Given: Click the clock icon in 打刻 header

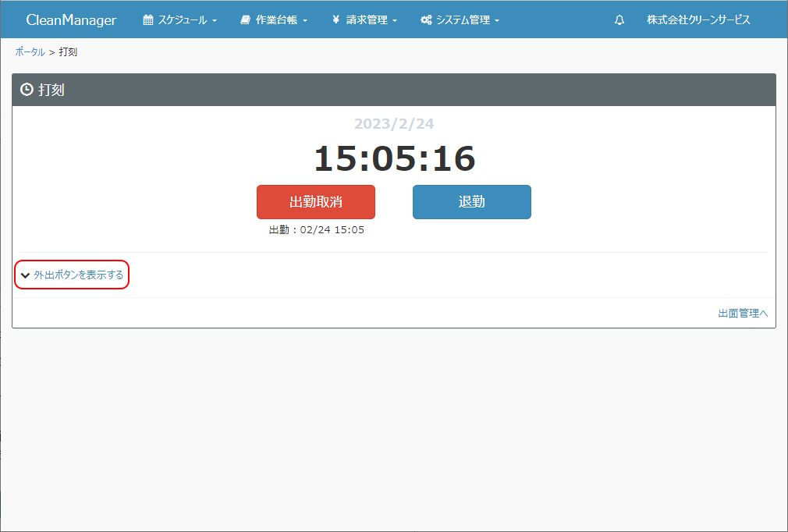Looking at the screenshot, I should (x=27, y=90).
